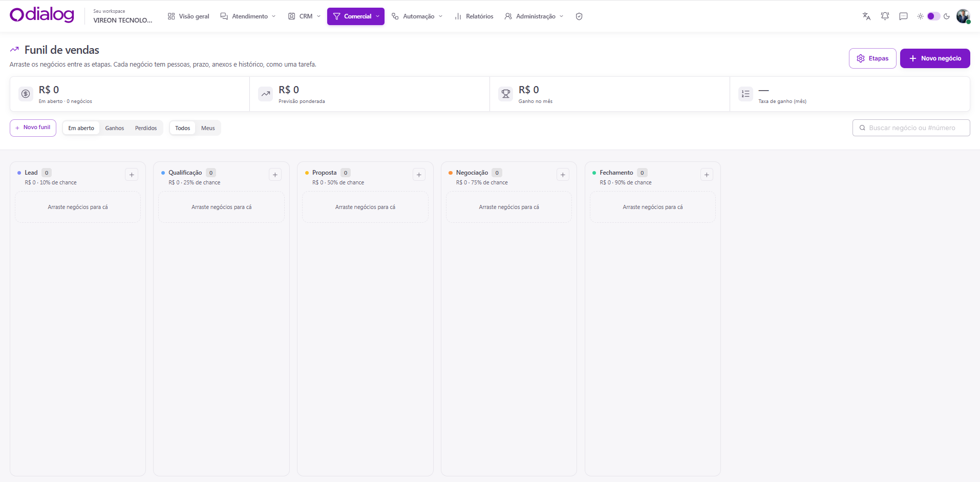
Task: Expand the Automação dropdown menu
Action: tap(417, 16)
